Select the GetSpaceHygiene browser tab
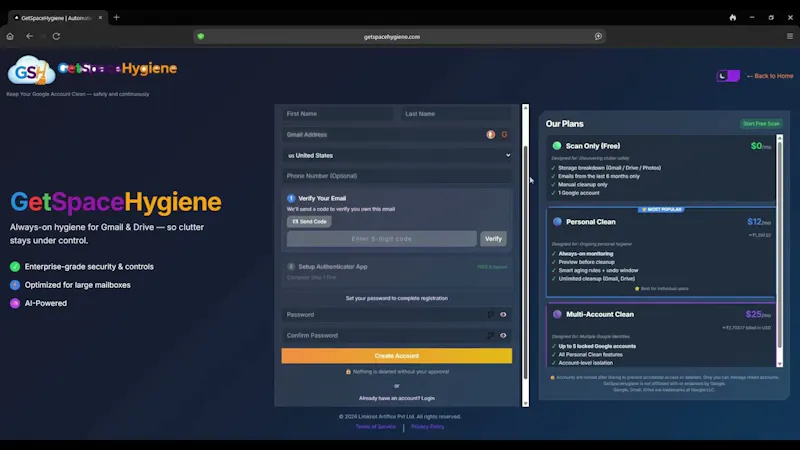 [57, 17]
